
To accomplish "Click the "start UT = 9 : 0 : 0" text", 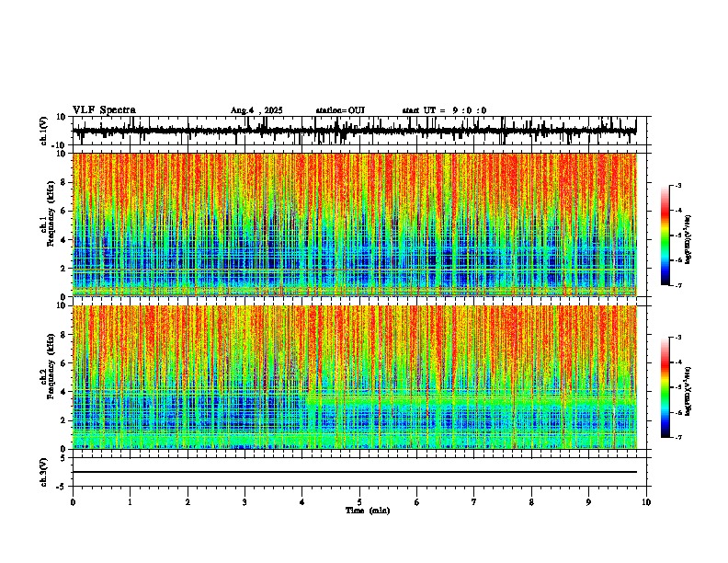I will (444, 110).
